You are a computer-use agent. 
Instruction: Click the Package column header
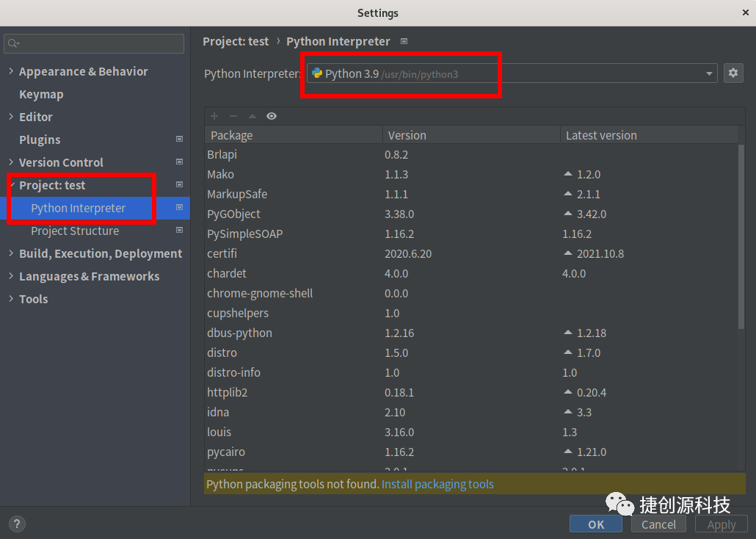294,135
